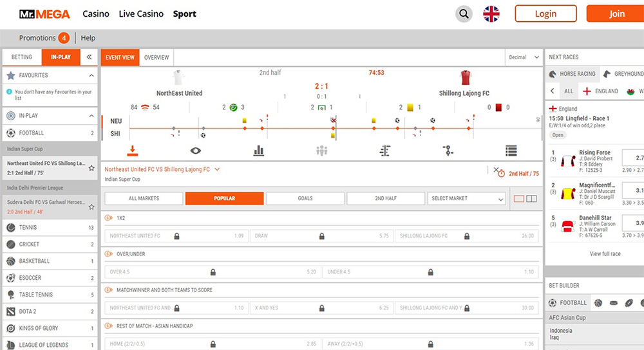Click the Greyhounds dog icon
Image resolution: width=644 pixels, height=350 pixels.
click(x=607, y=74)
